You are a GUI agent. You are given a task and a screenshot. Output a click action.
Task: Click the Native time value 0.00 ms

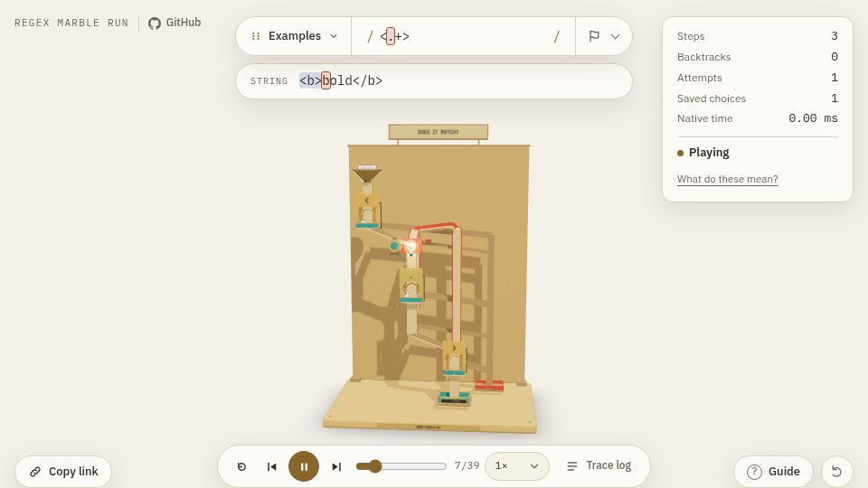[813, 118]
